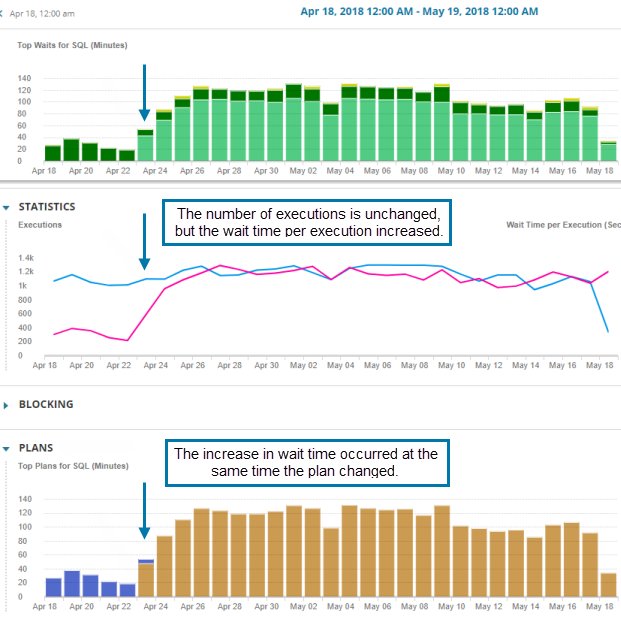Image resolution: width=621 pixels, height=618 pixels.
Task: Click the 'Top Waits for SQL (Minutes)' title
Action: coord(72,45)
